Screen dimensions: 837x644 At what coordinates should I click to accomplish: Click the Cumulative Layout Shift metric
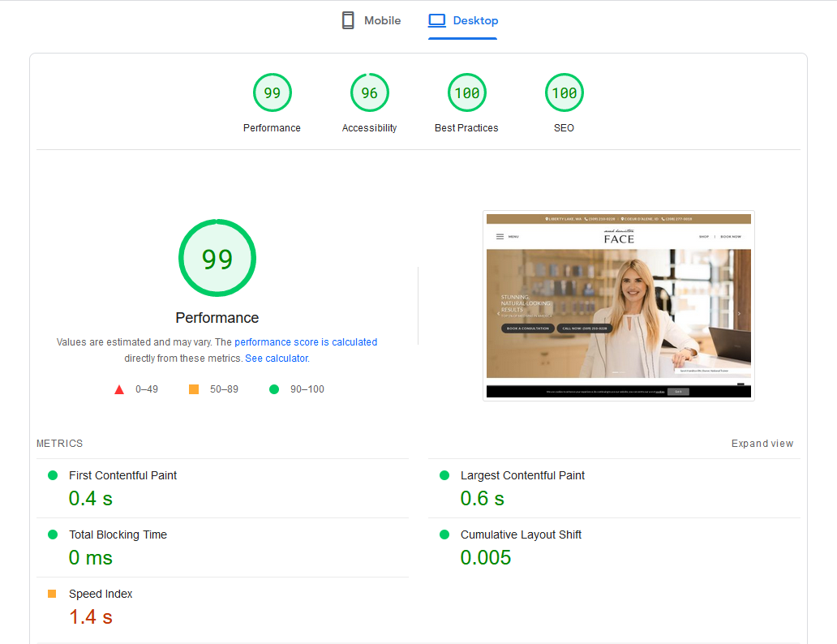coord(521,535)
